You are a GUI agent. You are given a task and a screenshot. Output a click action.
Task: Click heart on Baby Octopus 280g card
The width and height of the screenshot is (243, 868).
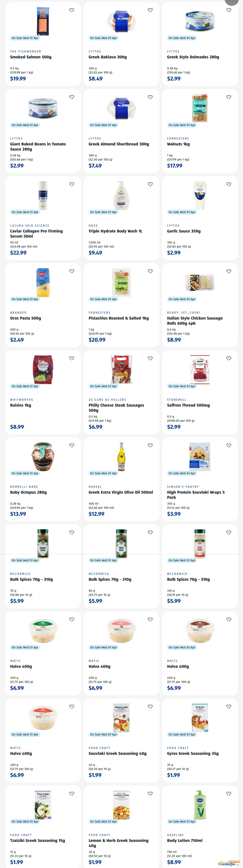tap(72, 446)
